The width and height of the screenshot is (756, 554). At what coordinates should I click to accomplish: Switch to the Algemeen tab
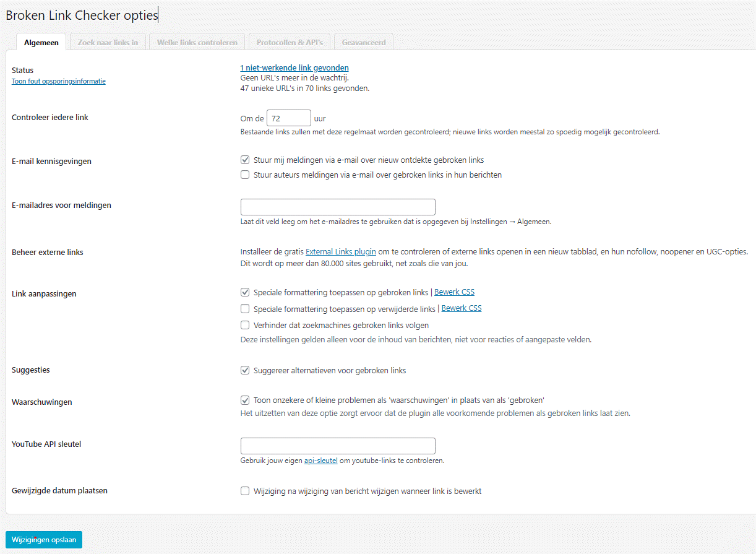tap(41, 43)
